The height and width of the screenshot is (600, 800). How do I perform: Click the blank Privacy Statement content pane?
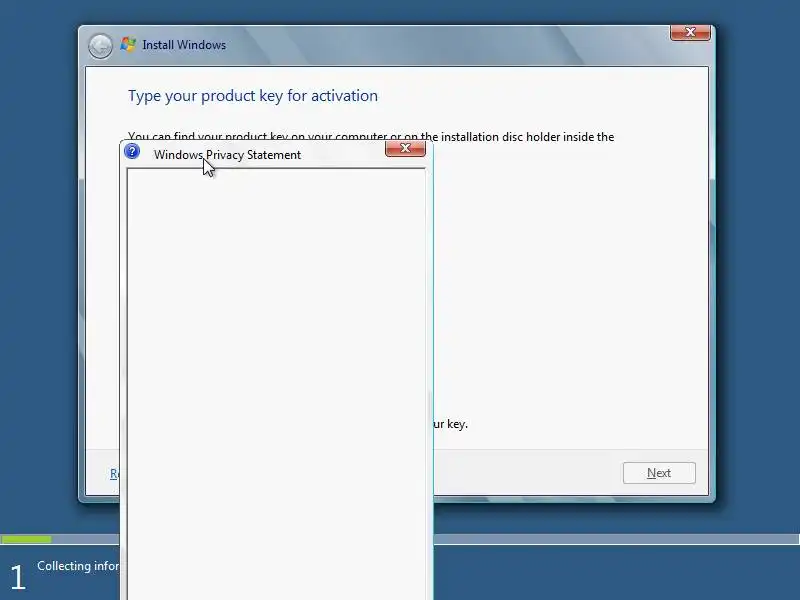[x=276, y=384]
